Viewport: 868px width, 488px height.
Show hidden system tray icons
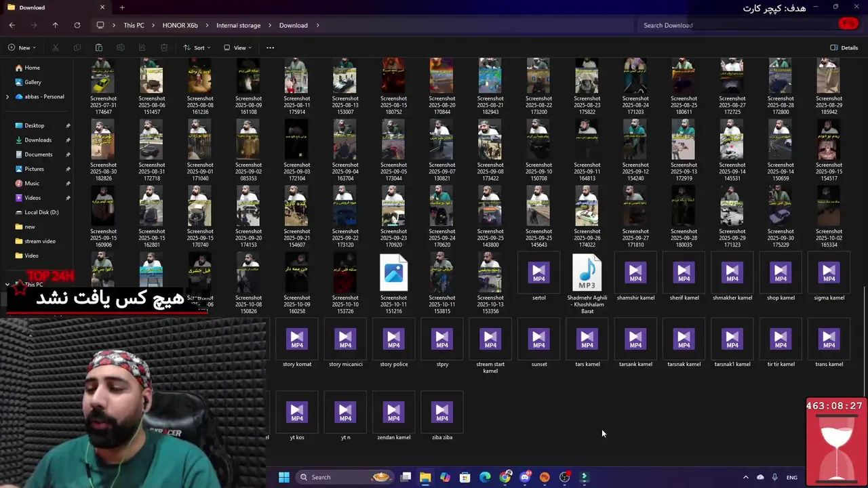[x=745, y=477]
